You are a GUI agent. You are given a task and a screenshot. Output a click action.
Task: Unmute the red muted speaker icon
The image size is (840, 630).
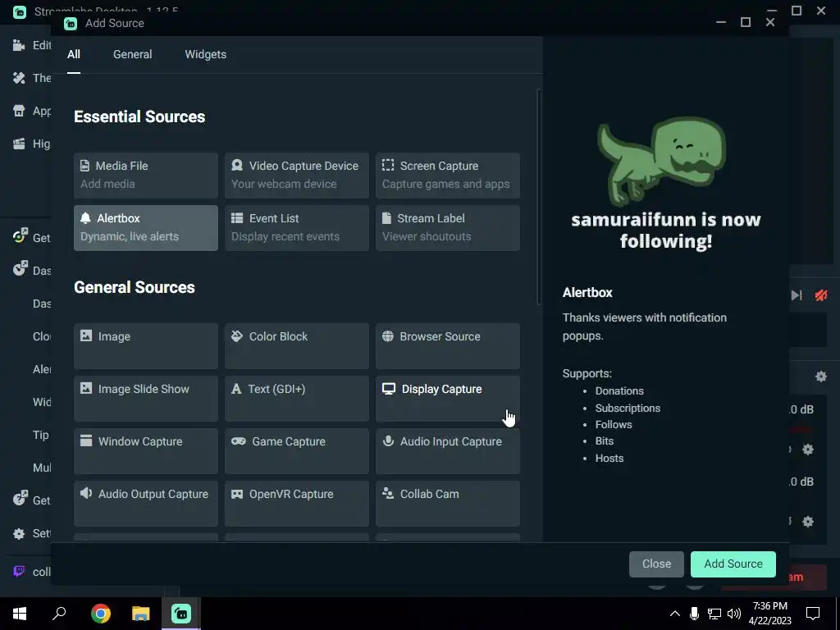tap(820, 295)
